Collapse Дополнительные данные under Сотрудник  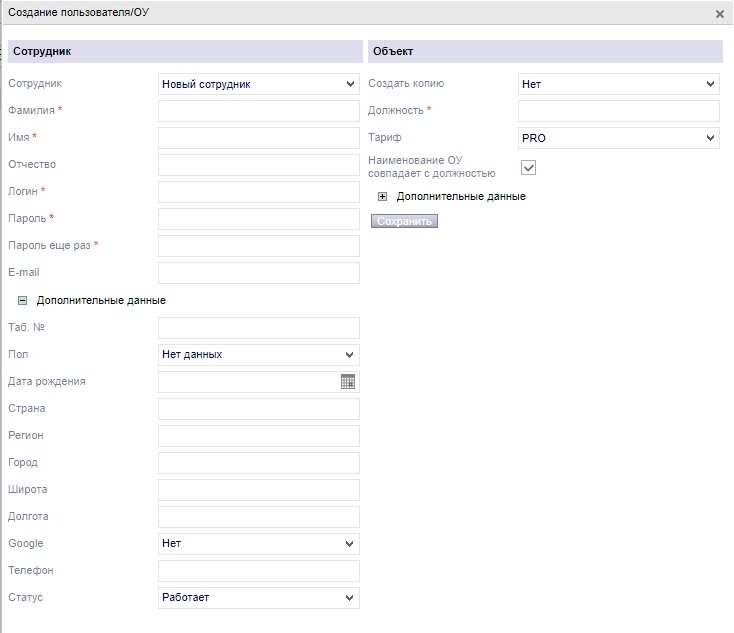click(22, 300)
